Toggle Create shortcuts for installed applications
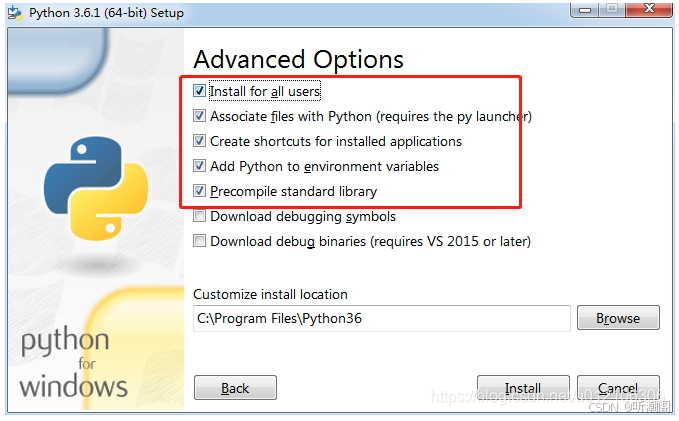The width and height of the screenshot is (679, 421). click(199, 141)
